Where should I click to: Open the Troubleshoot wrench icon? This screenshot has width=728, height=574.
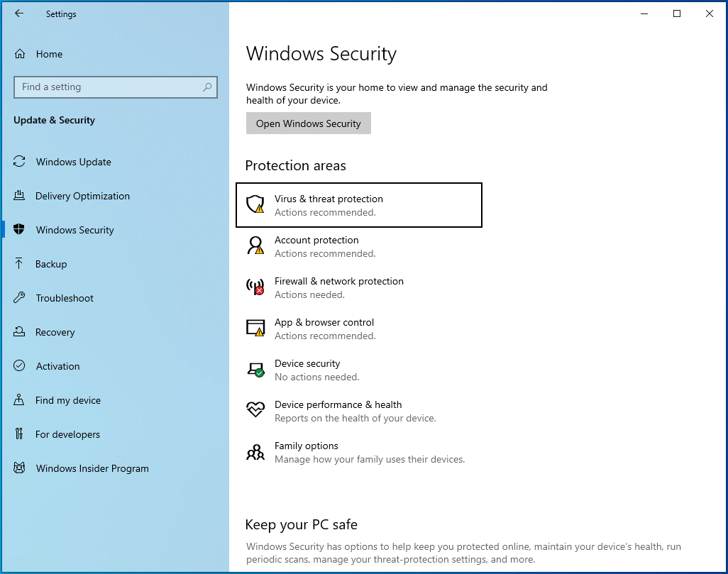18,298
